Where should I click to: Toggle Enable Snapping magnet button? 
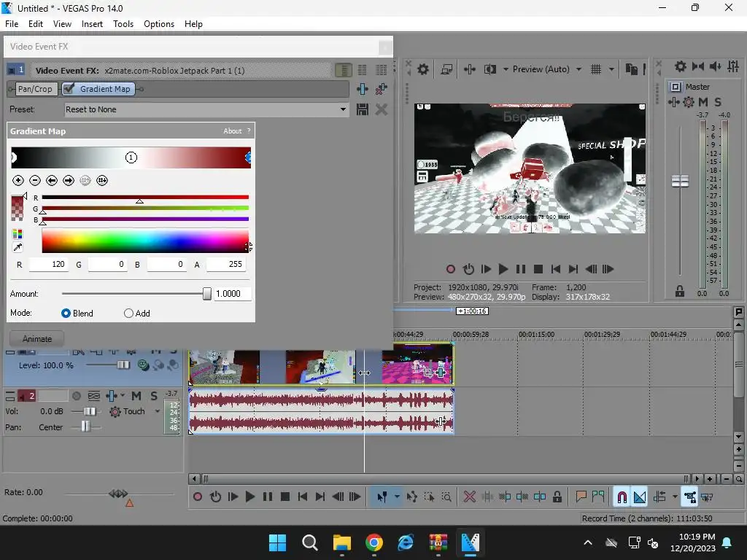coord(622,497)
